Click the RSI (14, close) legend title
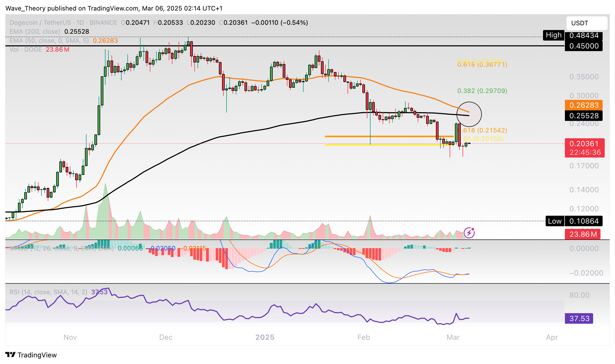Screen dimensions: 615x364 coord(48,292)
